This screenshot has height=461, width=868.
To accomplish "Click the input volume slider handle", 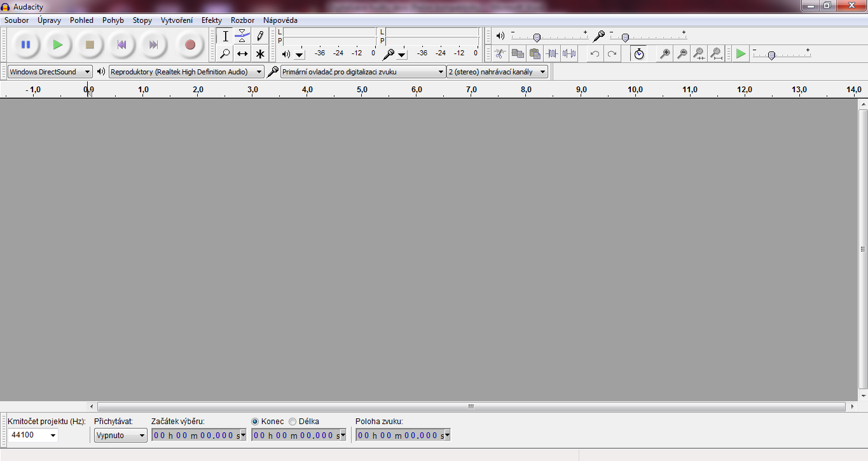I will coord(625,38).
